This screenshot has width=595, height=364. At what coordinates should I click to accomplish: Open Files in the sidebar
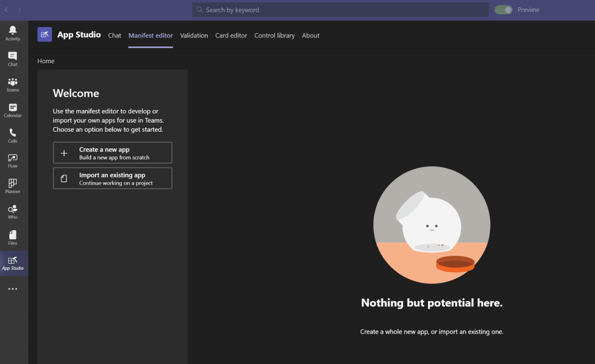click(x=13, y=237)
